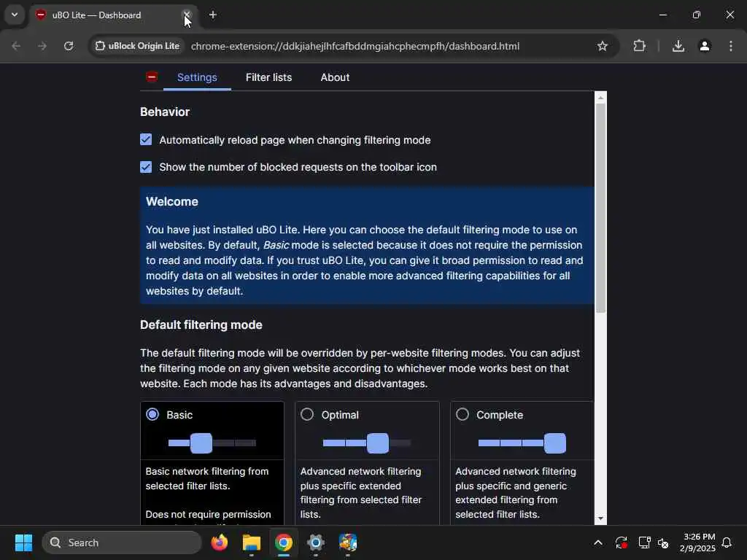Click the taskbar Search box
747x560 pixels.
coord(122,542)
